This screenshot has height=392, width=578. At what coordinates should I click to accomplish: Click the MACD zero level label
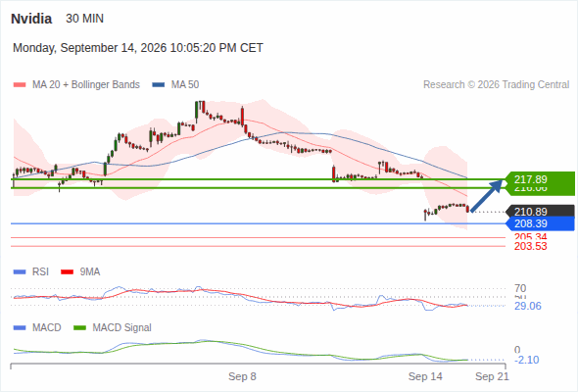pyautogui.click(x=517, y=350)
